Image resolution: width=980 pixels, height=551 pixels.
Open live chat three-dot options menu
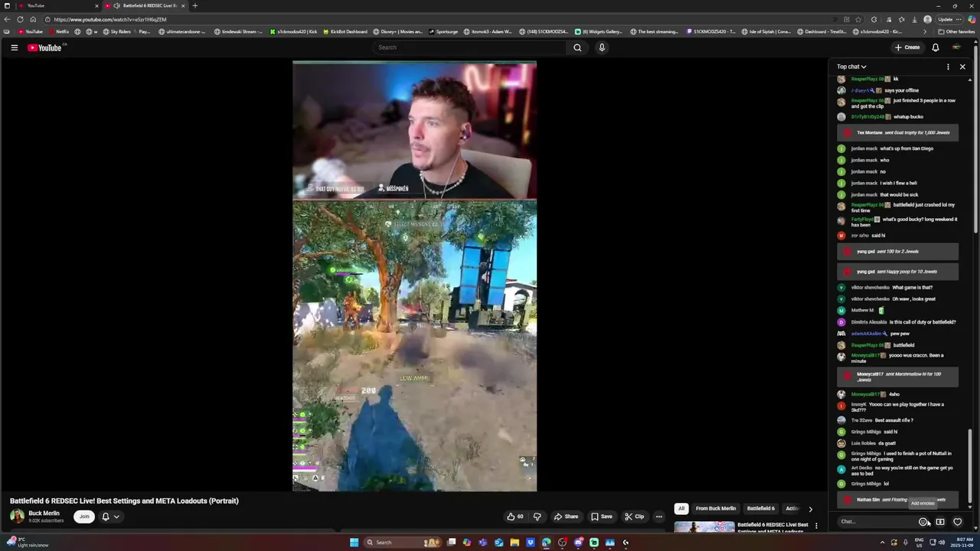point(948,67)
